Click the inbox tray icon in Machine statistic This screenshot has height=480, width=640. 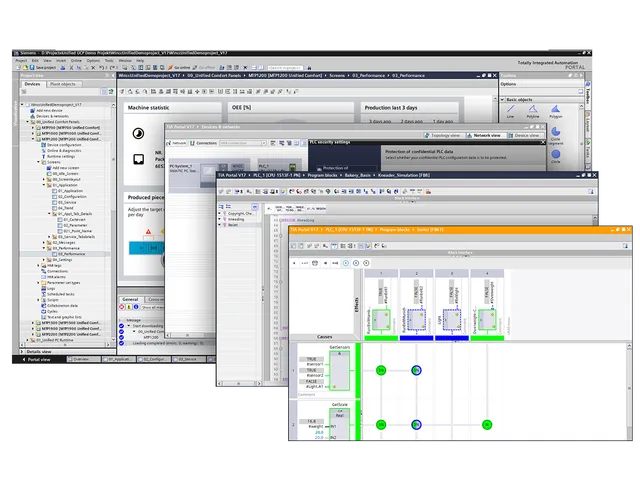tap(138, 159)
